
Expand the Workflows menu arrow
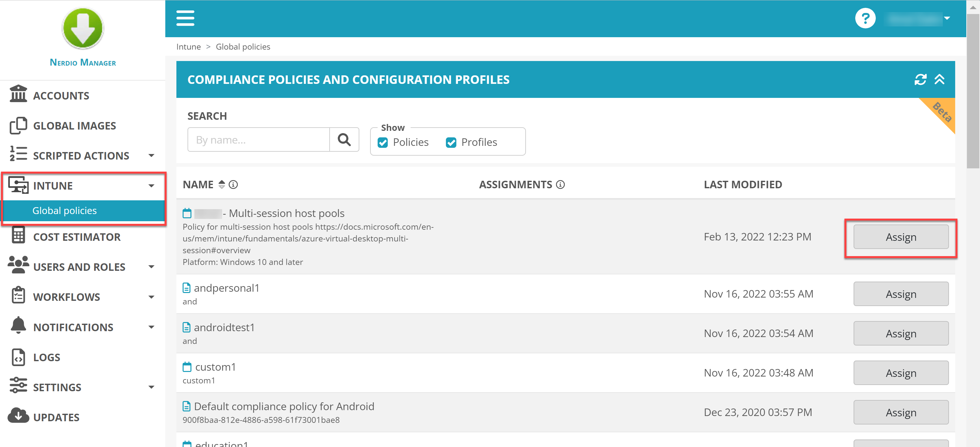pyautogui.click(x=152, y=297)
